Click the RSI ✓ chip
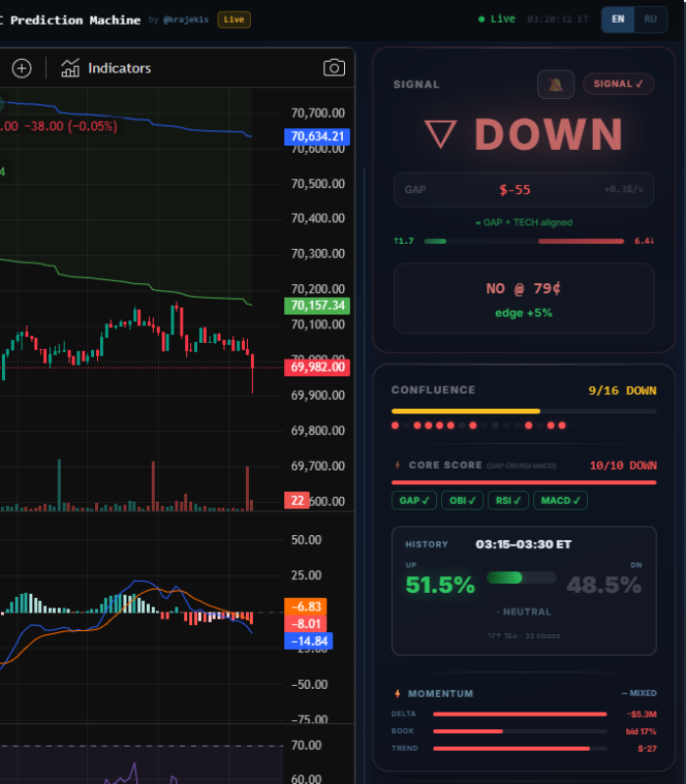The width and height of the screenshot is (686, 784). (508, 501)
